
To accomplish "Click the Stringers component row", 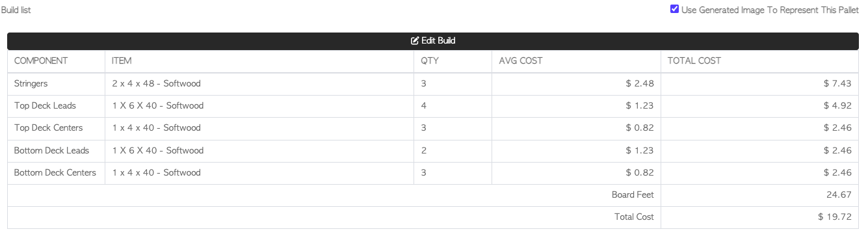I will tap(433, 84).
